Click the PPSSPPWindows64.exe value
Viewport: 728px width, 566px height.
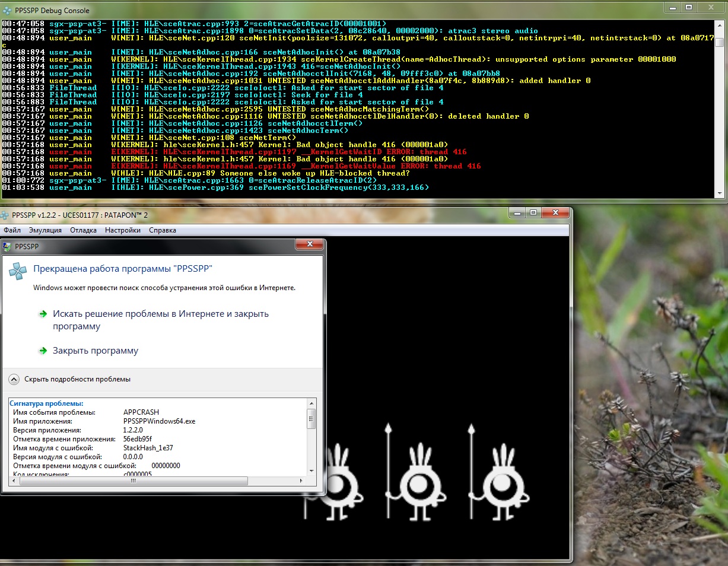[159, 421]
